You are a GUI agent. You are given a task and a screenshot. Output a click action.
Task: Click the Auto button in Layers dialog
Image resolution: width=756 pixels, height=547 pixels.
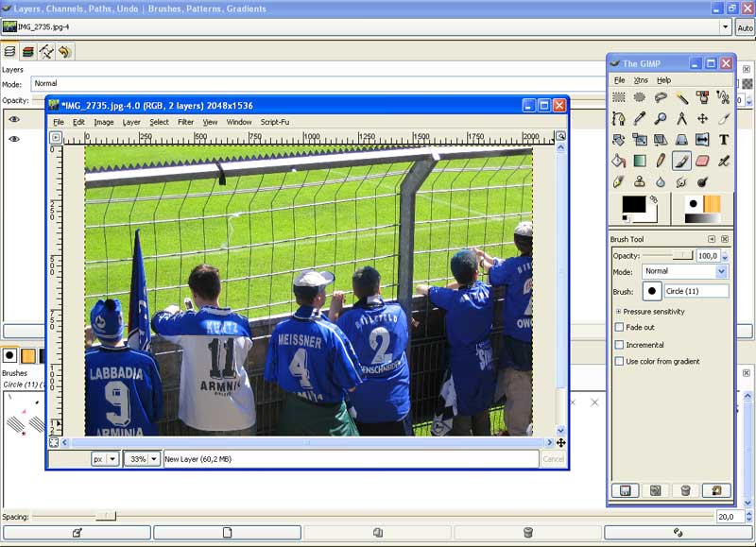745,28
